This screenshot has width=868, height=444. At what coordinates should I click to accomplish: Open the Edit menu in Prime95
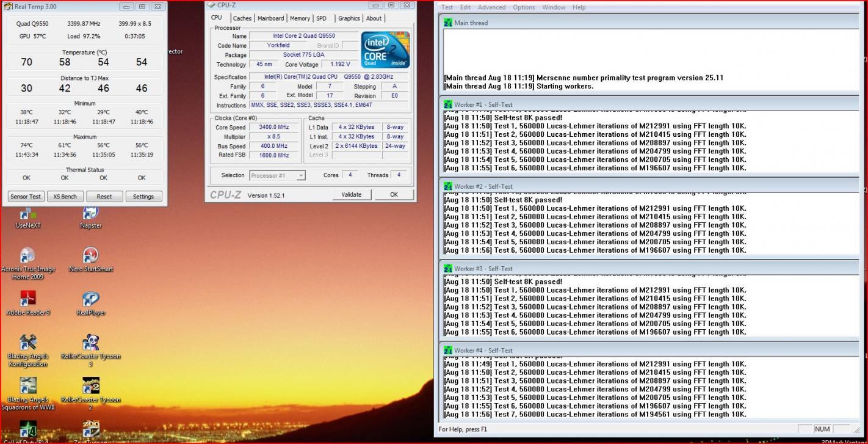[465, 7]
